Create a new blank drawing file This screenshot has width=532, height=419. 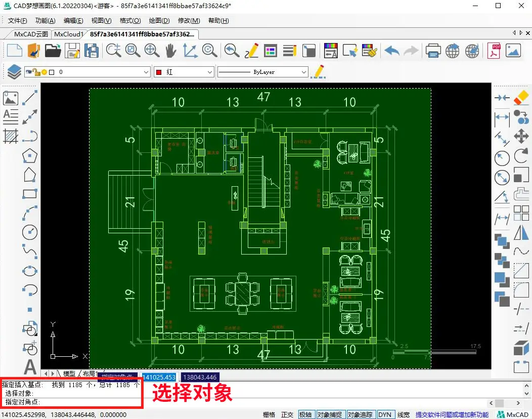pyautogui.click(x=15, y=51)
